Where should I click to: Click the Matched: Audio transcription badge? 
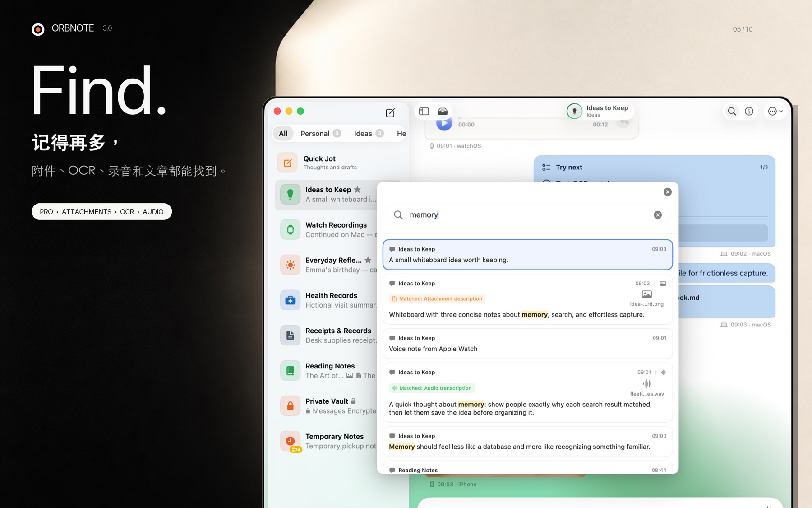pos(432,388)
